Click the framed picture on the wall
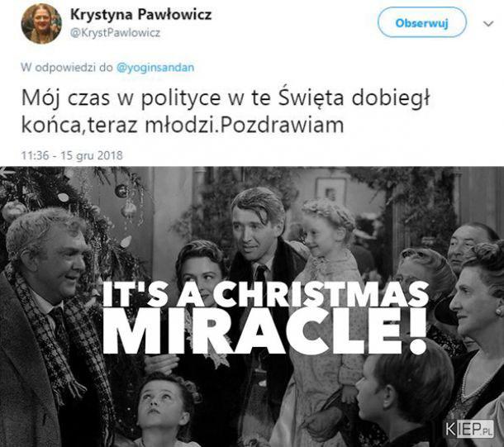 coord(330,193)
